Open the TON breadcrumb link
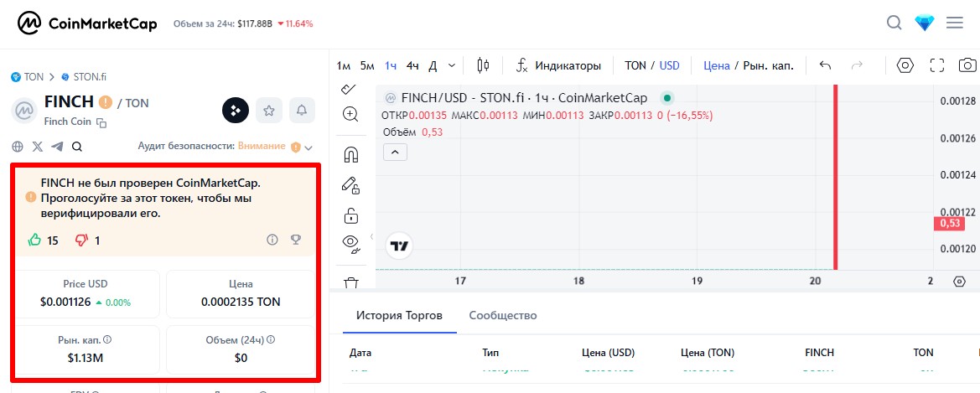The image size is (980, 393). coord(28,77)
